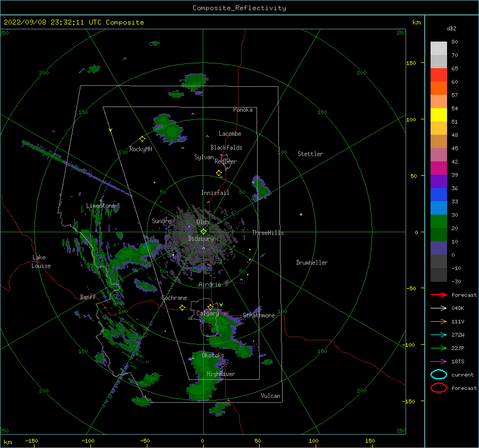Click the magenta 18TS arrow in legend
Viewport: 479px width, 448px height.
(439, 362)
